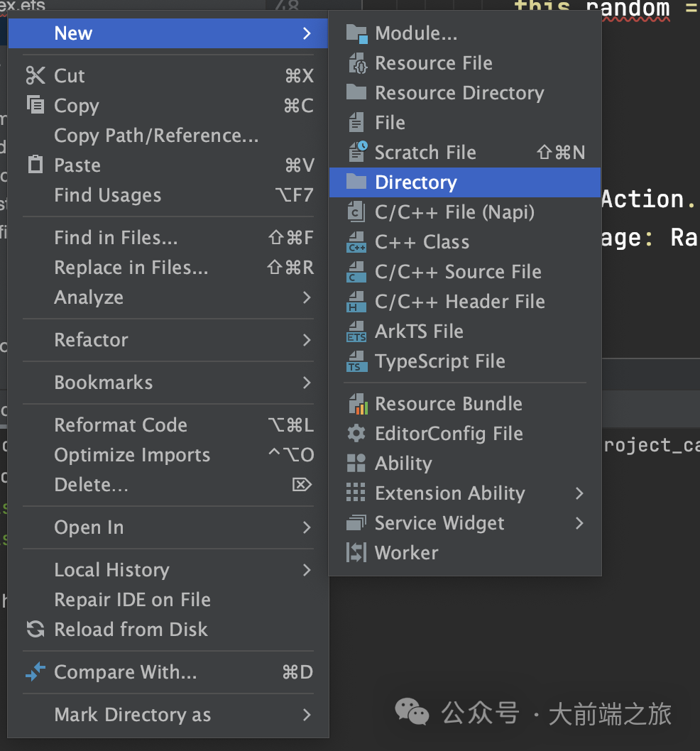Click the ArkTS File icon

[356, 331]
